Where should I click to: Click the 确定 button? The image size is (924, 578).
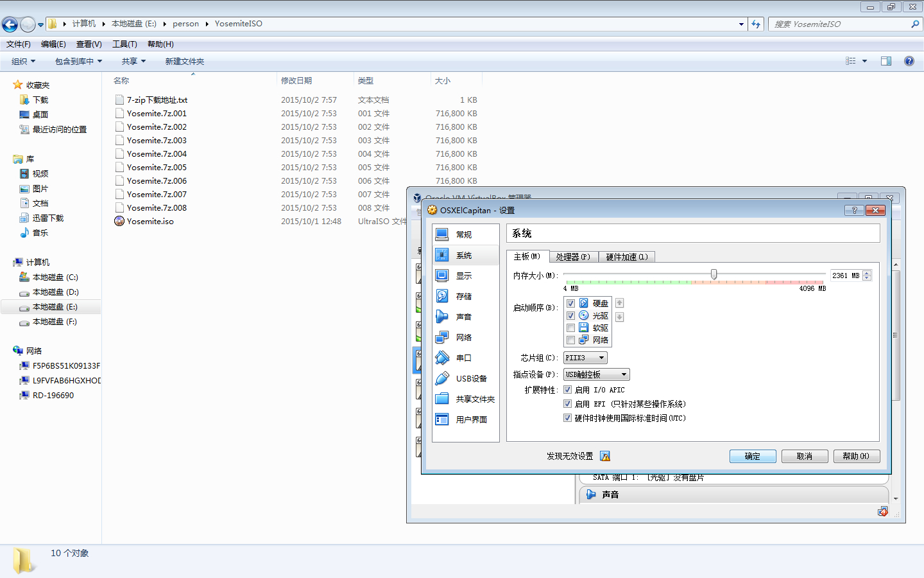[753, 456]
